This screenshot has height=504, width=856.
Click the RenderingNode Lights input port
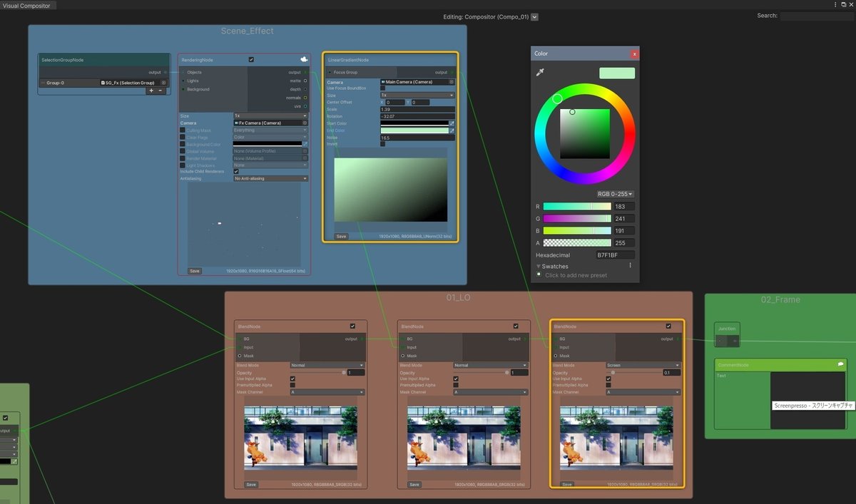183,81
